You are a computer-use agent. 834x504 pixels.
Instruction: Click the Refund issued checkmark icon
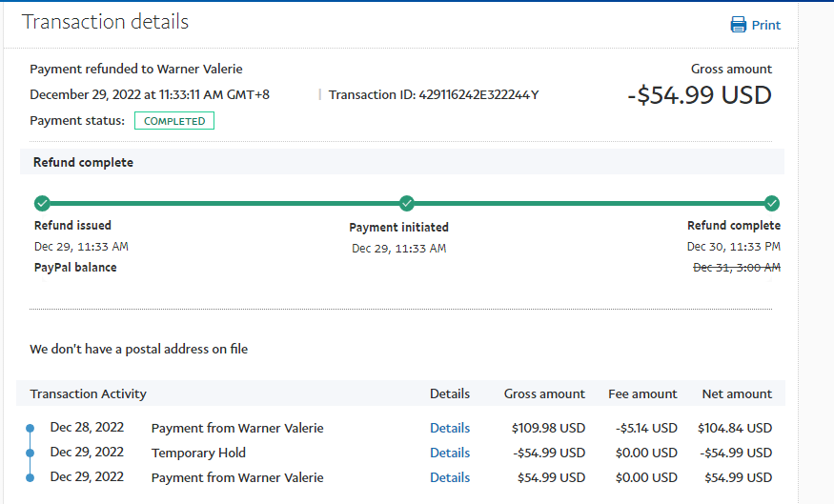click(x=41, y=203)
